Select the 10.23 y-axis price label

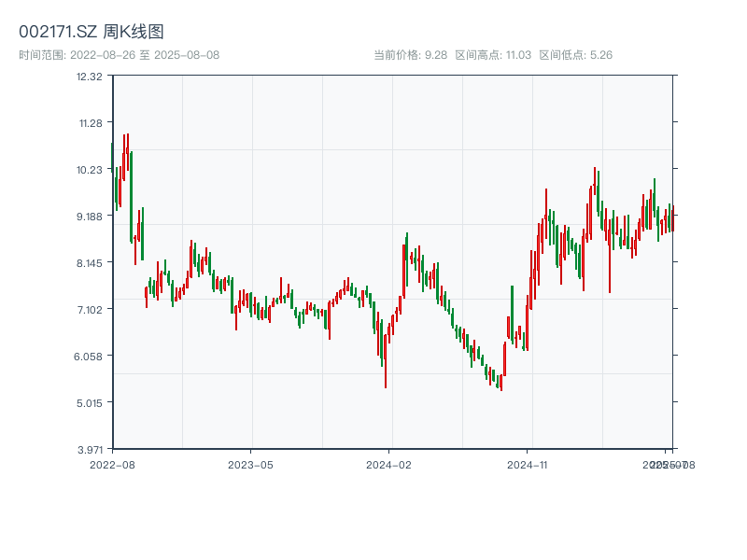pos(90,170)
